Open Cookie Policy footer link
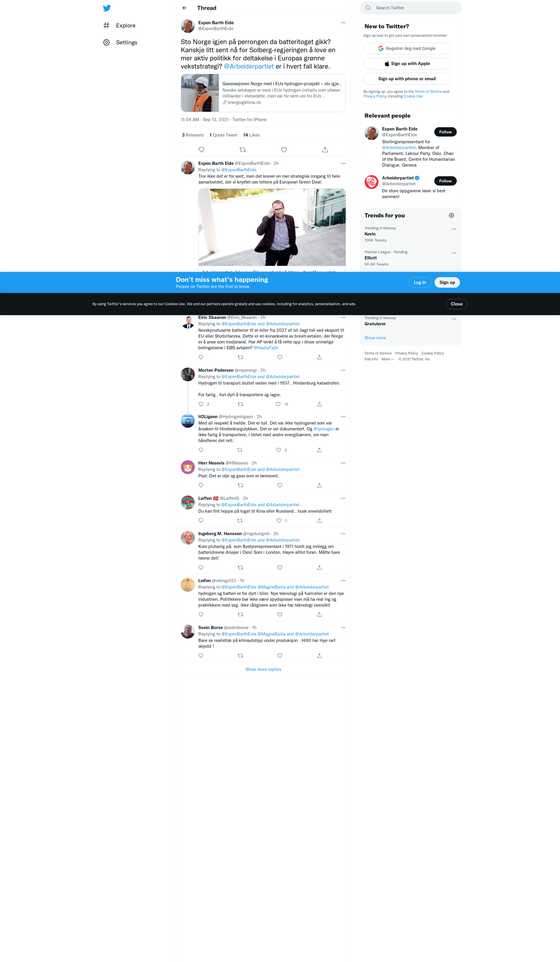 433,354
